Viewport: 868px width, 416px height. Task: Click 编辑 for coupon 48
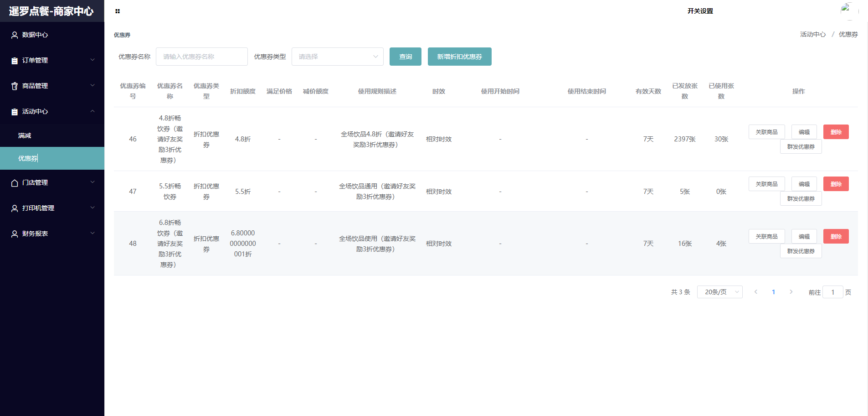[x=804, y=236]
